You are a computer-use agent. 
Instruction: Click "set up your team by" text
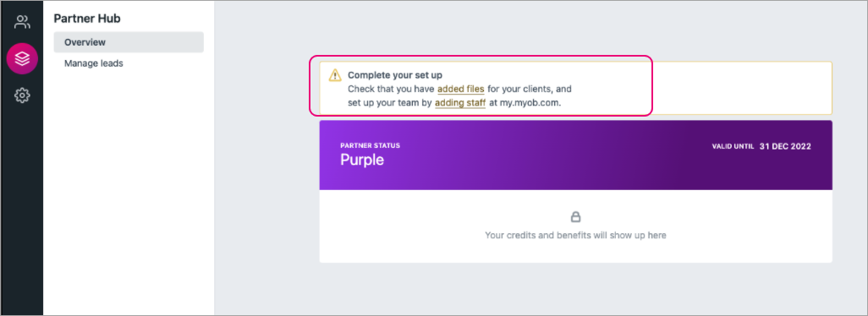(390, 103)
